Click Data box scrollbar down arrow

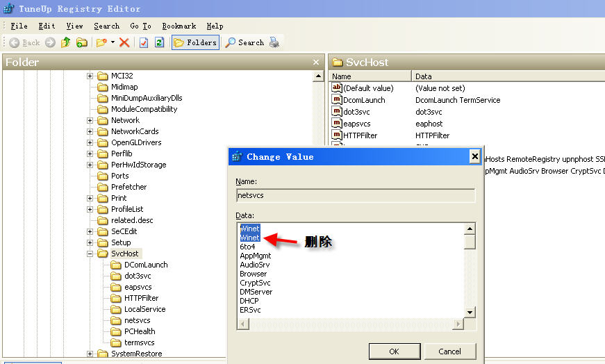coord(470,312)
